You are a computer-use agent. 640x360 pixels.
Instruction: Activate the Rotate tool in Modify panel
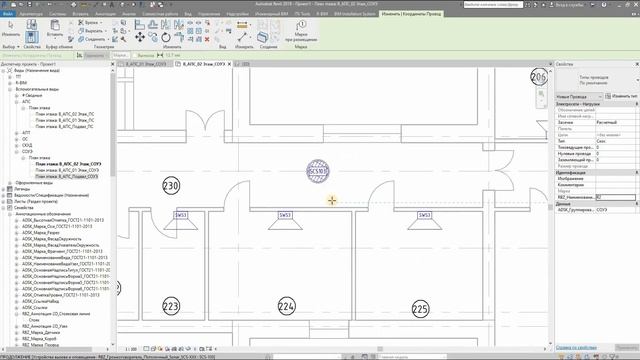coord(166,38)
